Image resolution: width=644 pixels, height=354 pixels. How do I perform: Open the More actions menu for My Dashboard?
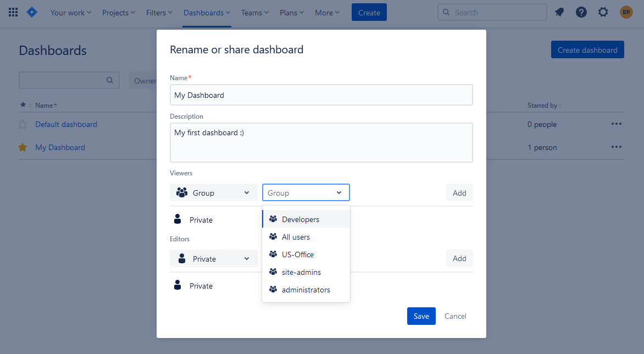[x=617, y=147]
